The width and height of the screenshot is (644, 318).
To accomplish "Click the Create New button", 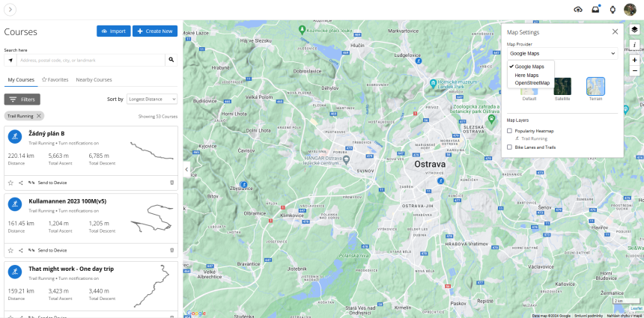I will [x=154, y=31].
